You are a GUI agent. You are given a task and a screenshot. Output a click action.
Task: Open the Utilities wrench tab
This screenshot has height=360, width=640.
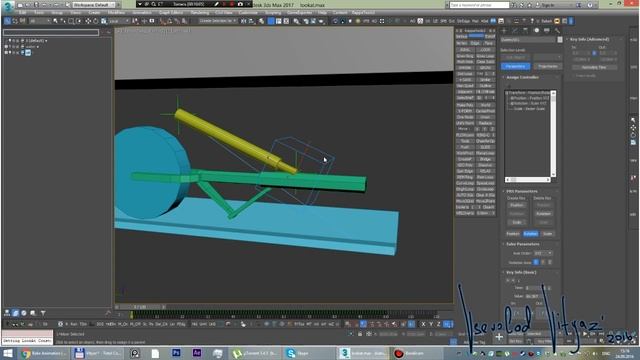pyautogui.click(x=557, y=31)
